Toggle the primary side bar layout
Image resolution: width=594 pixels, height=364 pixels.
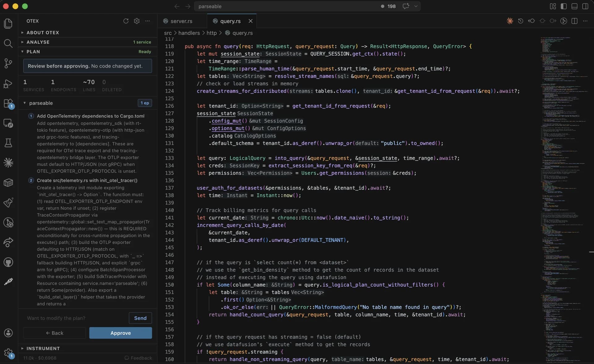point(564,6)
